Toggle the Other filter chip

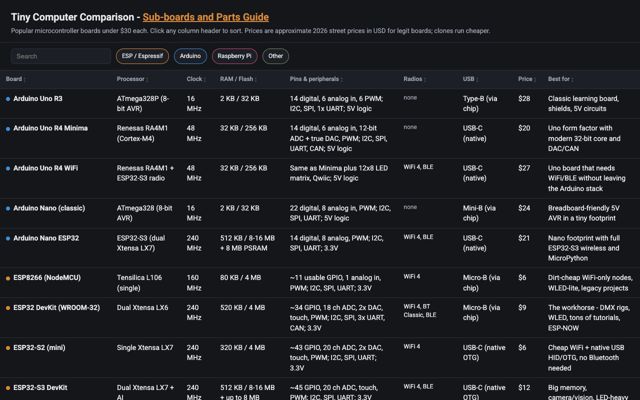(x=276, y=56)
